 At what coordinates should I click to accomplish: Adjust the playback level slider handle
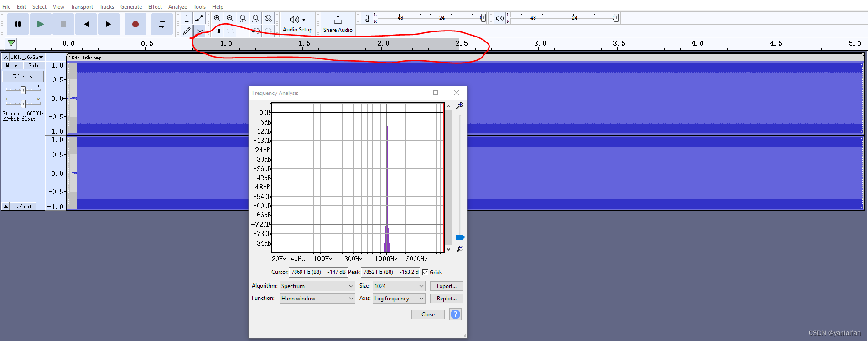click(x=615, y=18)
